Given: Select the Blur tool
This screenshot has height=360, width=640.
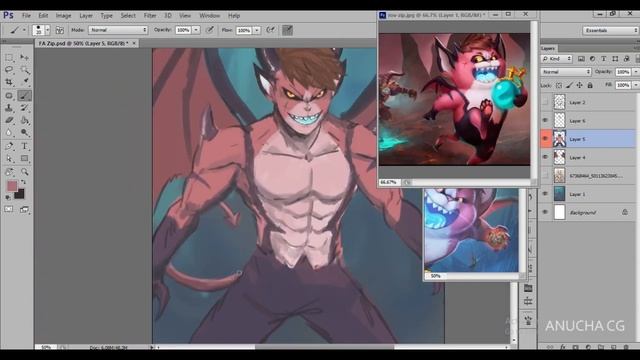Looking at the screenshot, I should pyautogui.click(x=9, y=133).
